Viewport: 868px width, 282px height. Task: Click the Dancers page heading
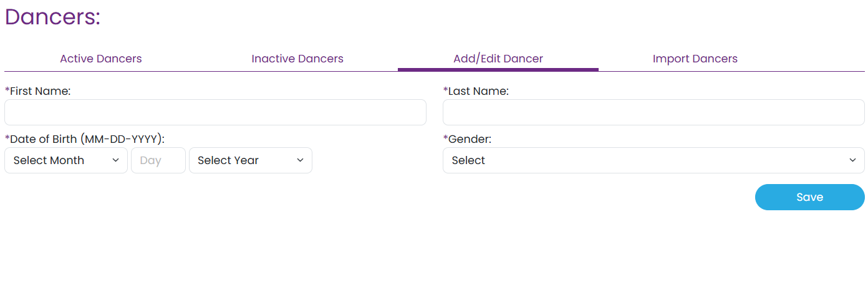[52, 17]
